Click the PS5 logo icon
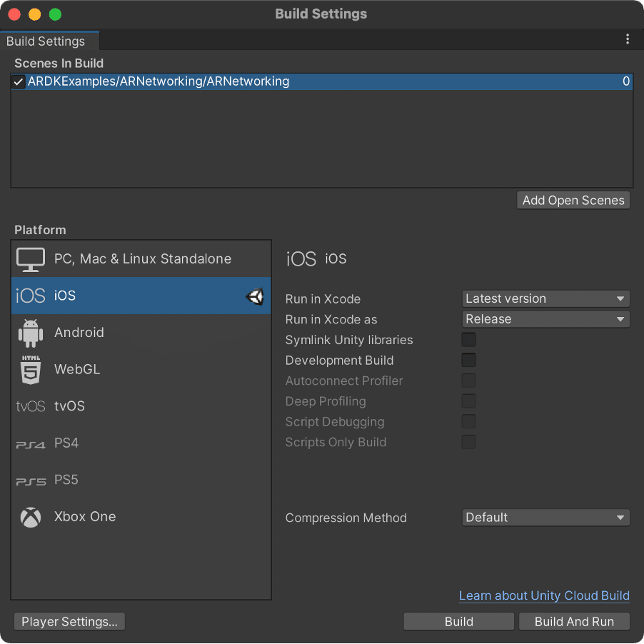This screenshot has width=644, height=644. 31,481
